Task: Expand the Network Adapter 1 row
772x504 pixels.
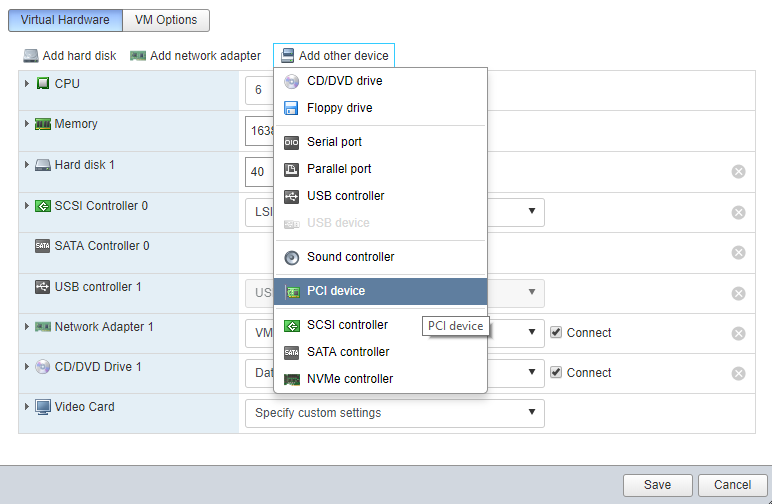Action: click(x=27, y=327)
